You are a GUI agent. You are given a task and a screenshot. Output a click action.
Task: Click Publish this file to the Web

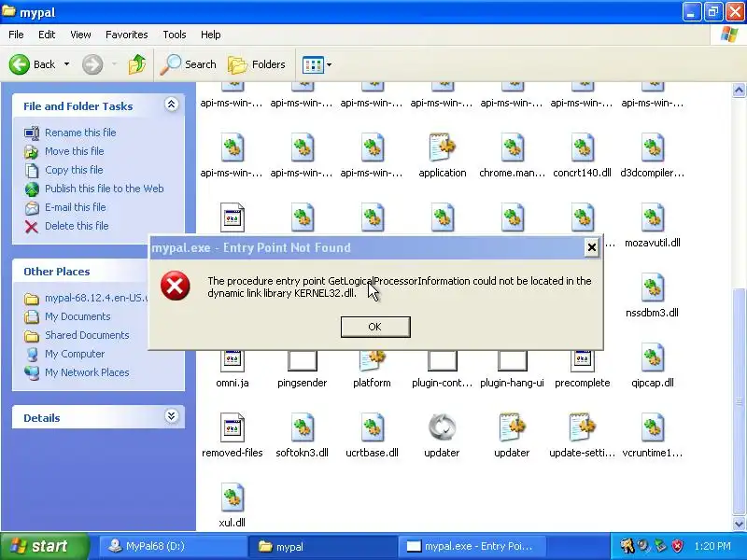click(x=105, y=189)
